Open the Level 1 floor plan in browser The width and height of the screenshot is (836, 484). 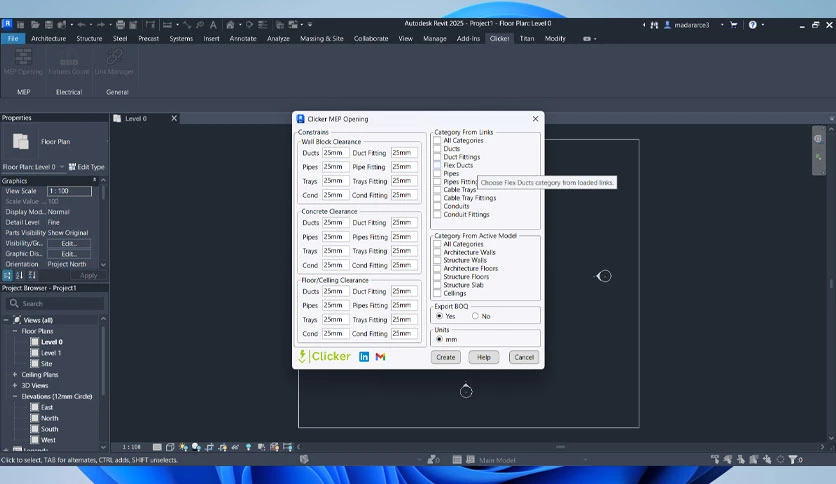(x=51, y=353)
